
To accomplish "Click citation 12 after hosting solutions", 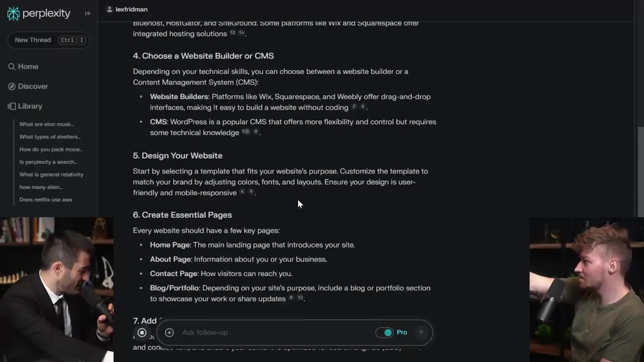I will tap(232, 33).
